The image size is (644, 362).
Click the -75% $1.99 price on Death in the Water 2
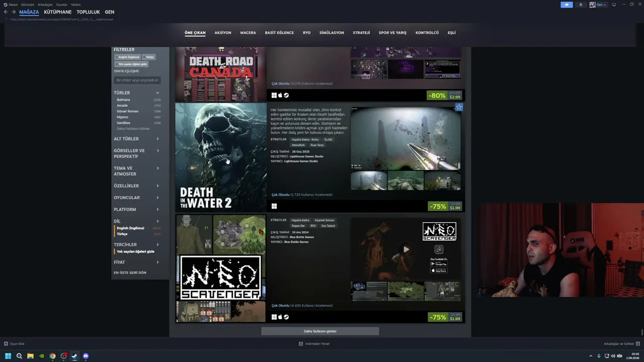point(445,206)
